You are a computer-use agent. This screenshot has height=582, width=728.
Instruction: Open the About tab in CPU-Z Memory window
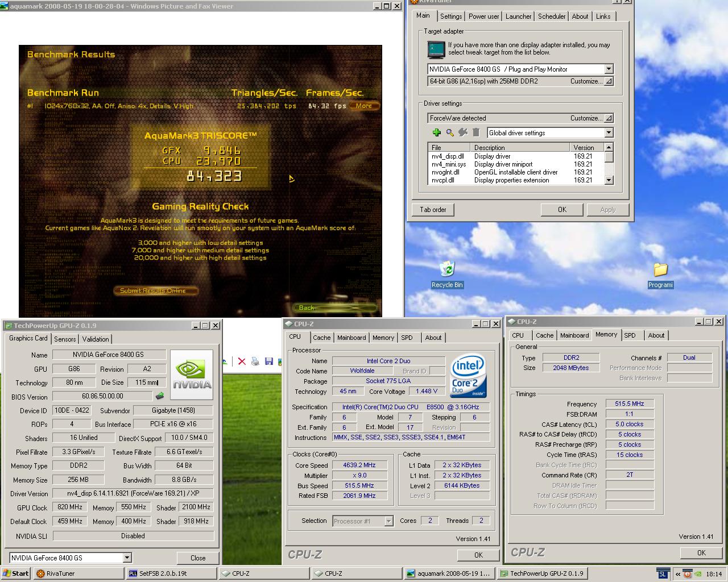point(656,335)
